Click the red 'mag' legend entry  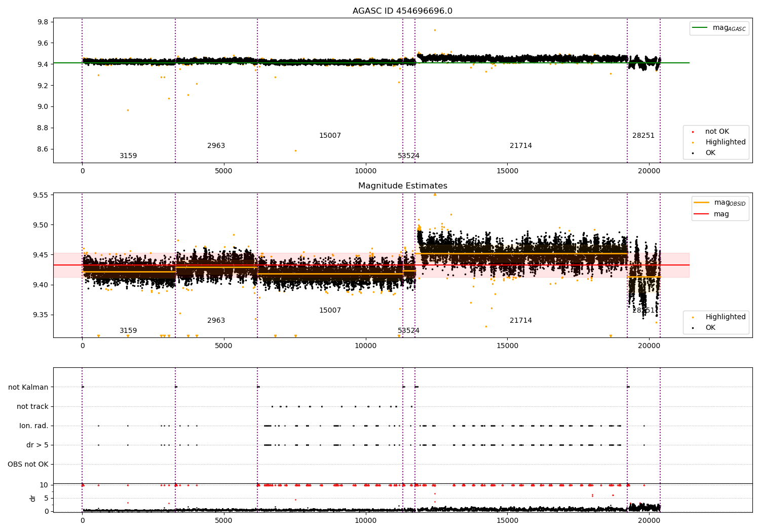pyautogui.click(x=711, y=214)
